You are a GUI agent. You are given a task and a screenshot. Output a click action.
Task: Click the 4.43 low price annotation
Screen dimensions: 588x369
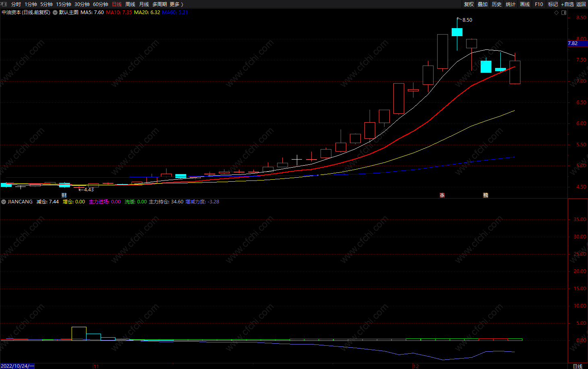(x=88, y=190)
